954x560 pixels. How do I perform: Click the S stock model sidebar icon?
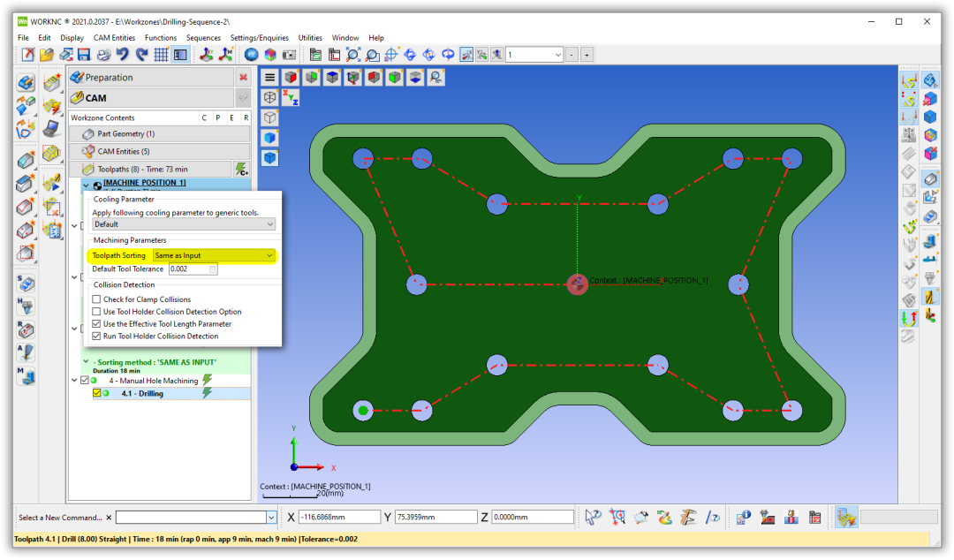click(26, 283)
